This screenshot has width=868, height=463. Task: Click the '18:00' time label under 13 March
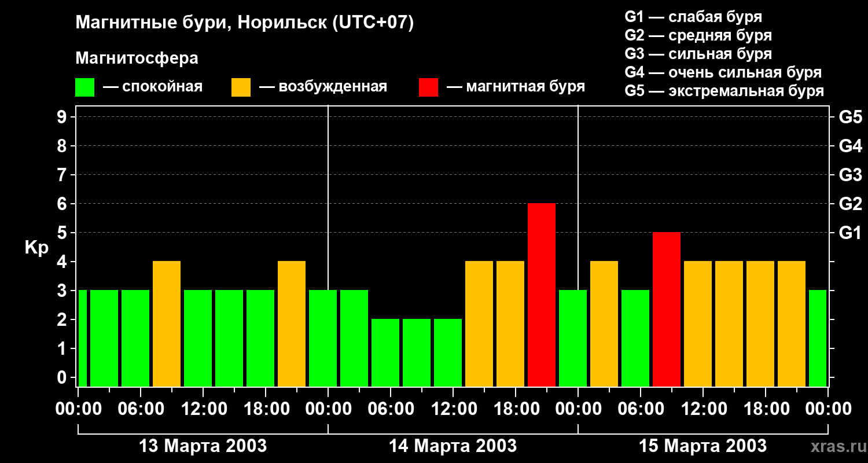pyautogui.click(x=266, y=409)
